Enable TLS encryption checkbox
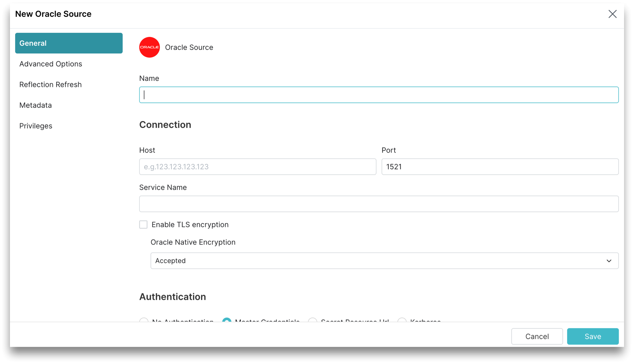The width and height of the screenshot is (634, 364). point(143,224)
